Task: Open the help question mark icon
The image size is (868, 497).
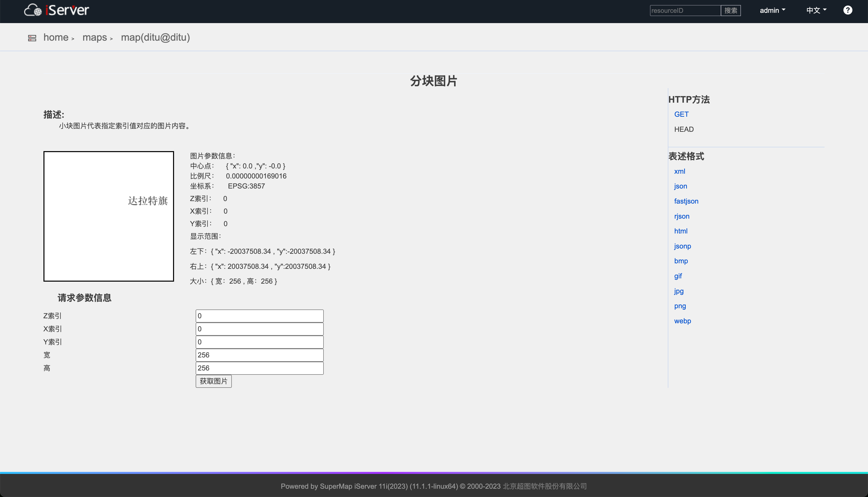Action: point(847,10)
